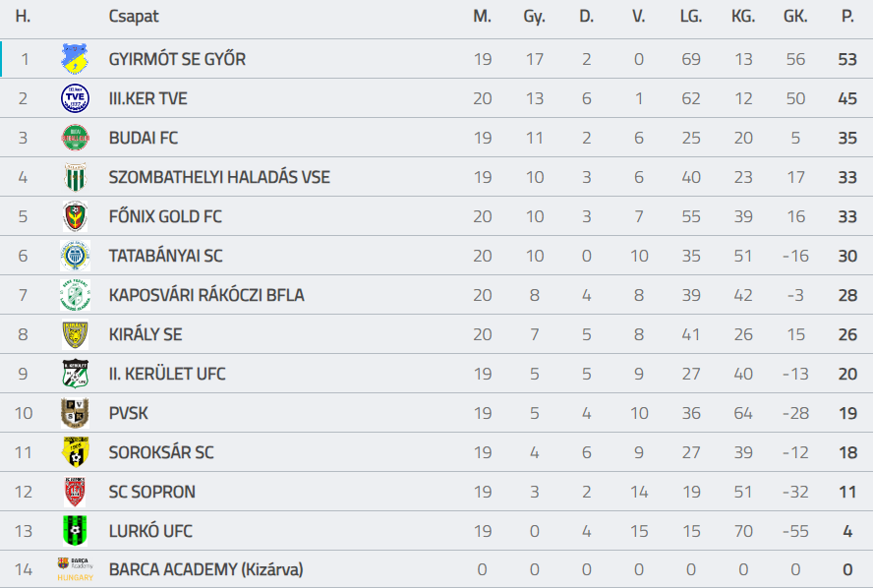Click the Lurkó UFC green badge
Image resolution: width=873 pixels, height=588 pixels.
click(x=75, y=531)
